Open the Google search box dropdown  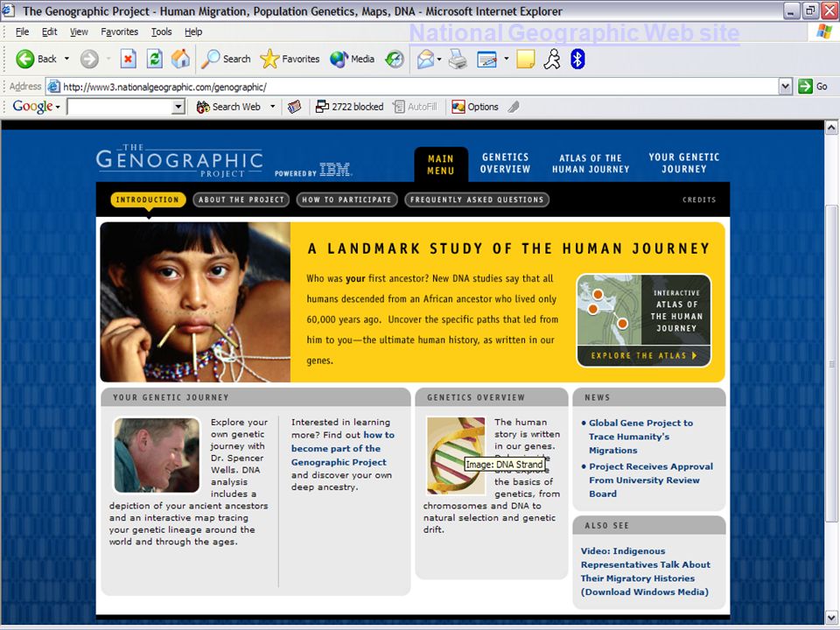pos(178,107)
